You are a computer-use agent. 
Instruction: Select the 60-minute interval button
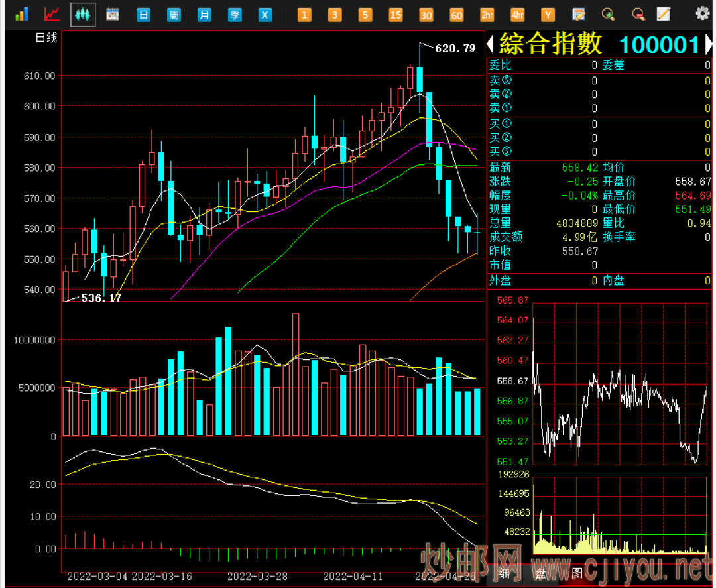pyautogui.click(x=457, y=15)
